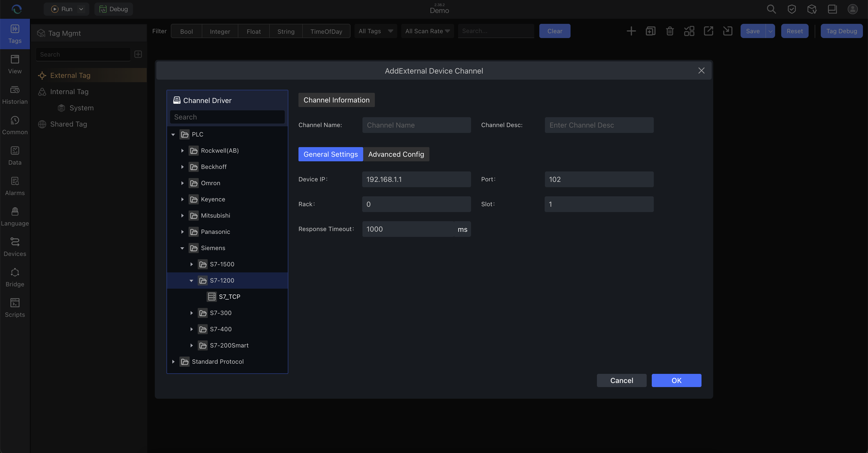Screen dimensions: 868x453
Task: Open the Historian sidebar icon
Action: 15,95
